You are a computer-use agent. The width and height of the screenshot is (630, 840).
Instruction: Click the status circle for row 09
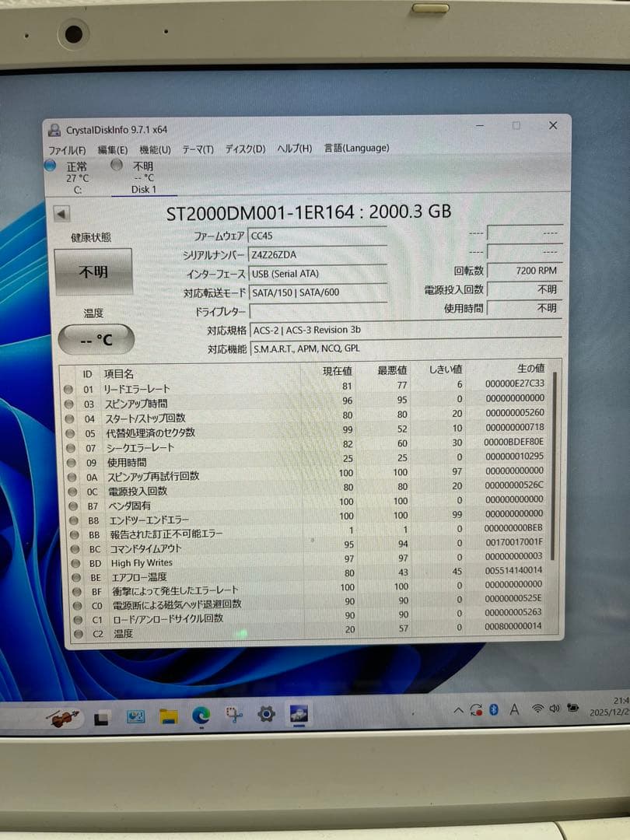click(72, 462)
